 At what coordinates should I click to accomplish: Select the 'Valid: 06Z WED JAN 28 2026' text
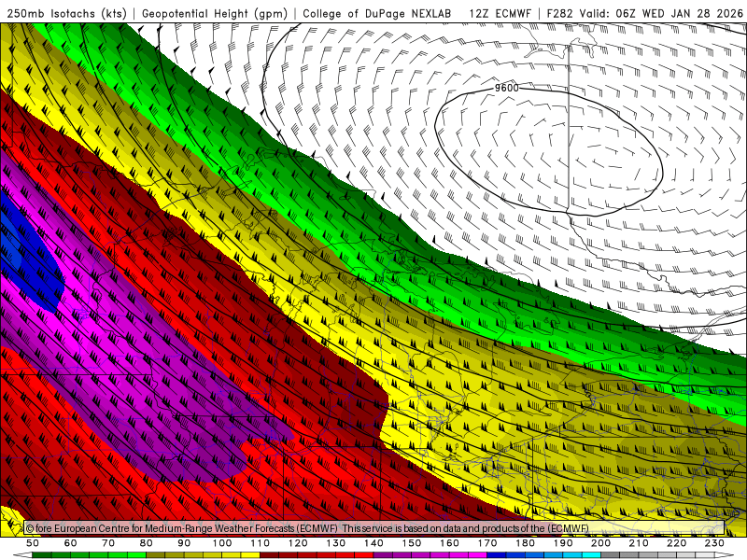661,13
